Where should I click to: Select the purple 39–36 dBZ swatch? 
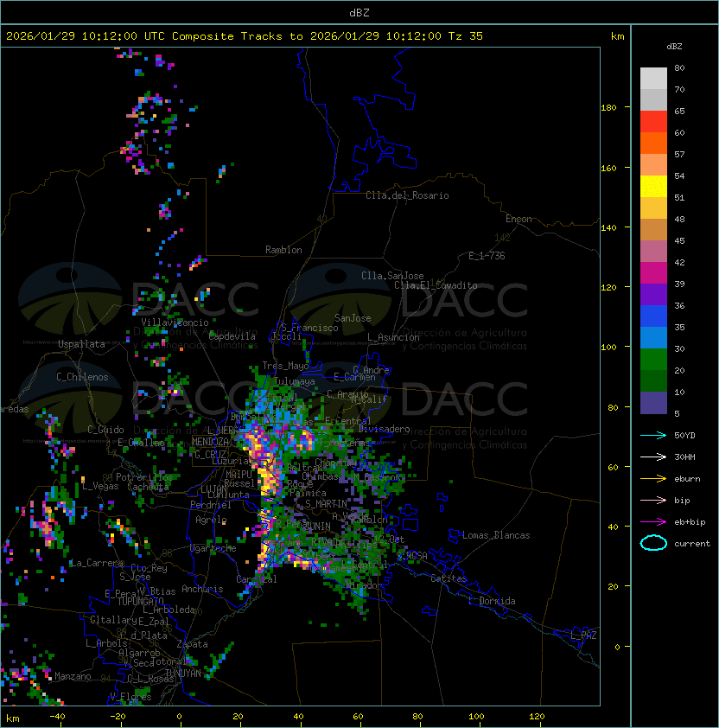point(653,294)
